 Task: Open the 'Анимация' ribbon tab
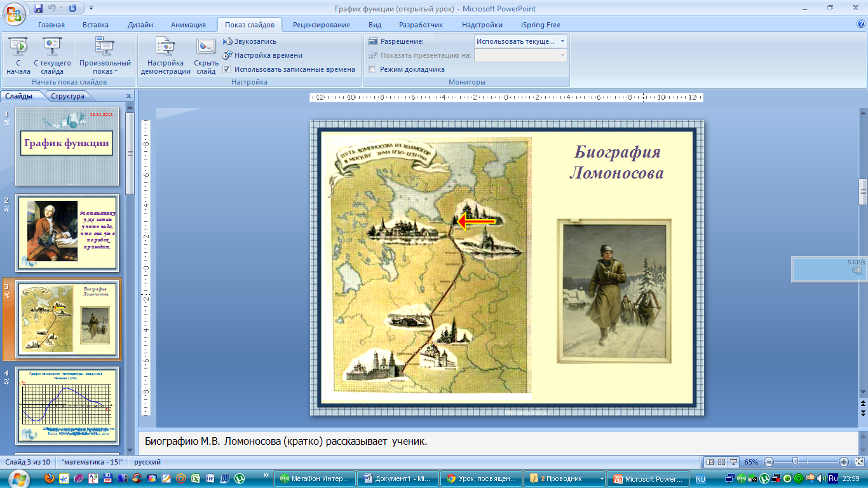tap(188, 25)
